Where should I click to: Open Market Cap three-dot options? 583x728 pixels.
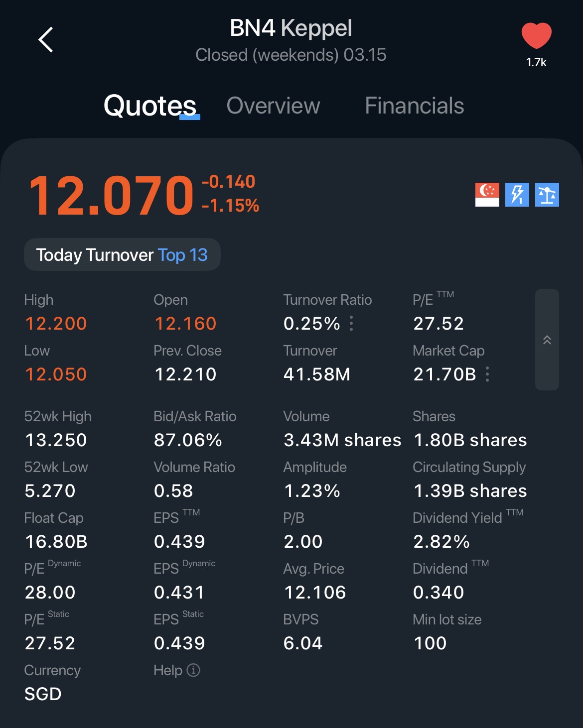487,374
